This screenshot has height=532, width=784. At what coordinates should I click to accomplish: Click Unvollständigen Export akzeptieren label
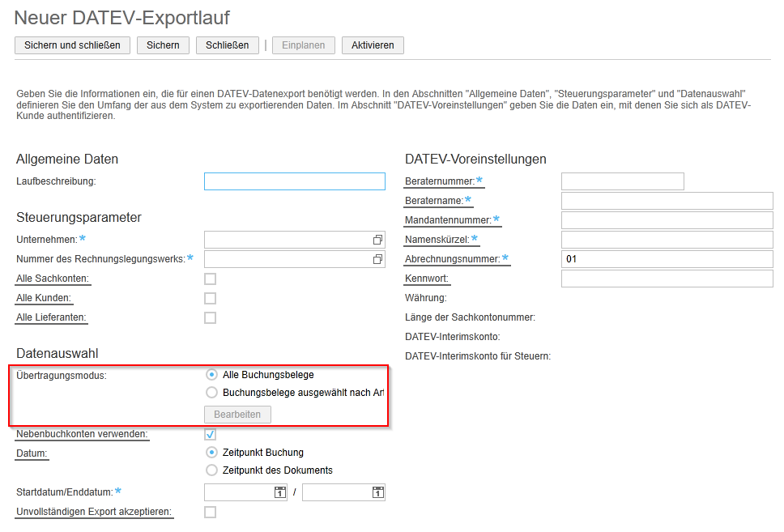(94, 512)
